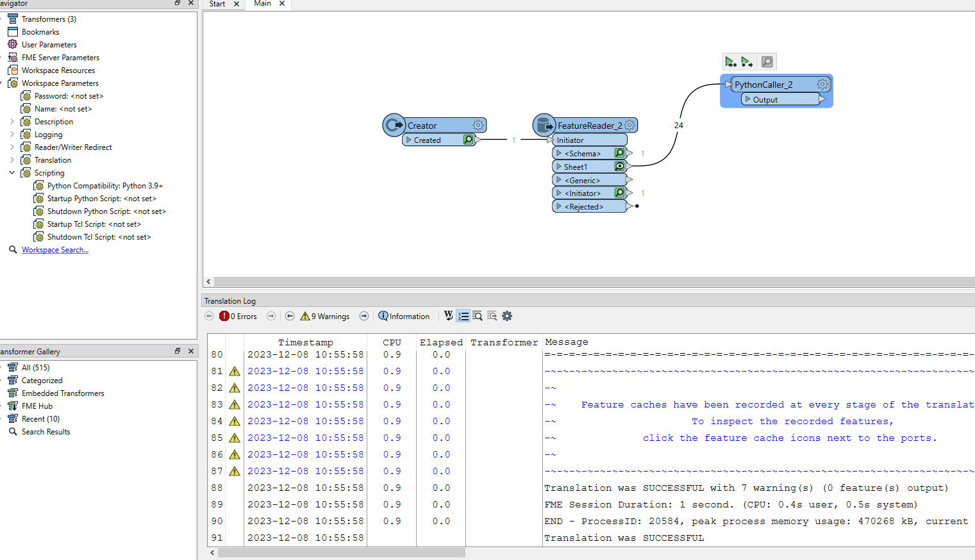Expand PythonCaller_2 Output port triangle

coord(747,99)
